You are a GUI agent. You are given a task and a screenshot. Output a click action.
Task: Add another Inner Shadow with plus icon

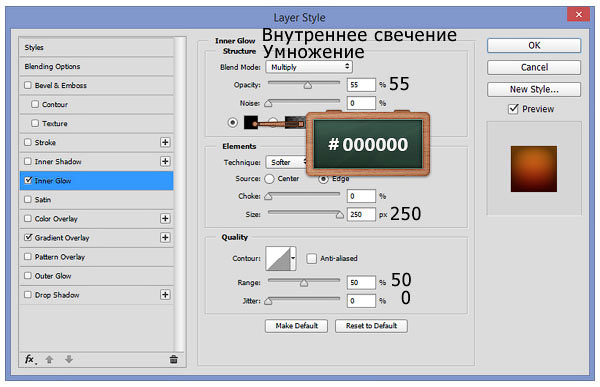coord(165,161)
